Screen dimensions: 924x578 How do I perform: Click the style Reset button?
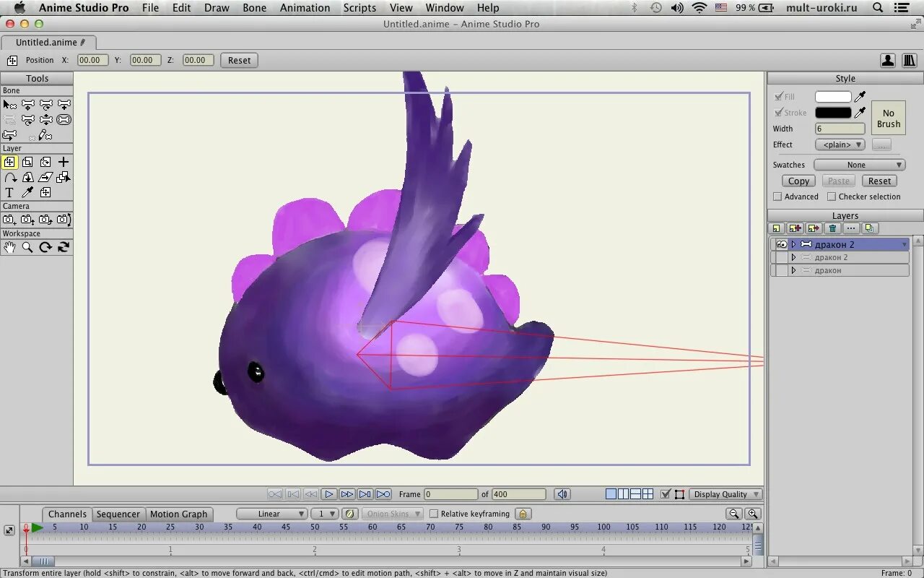coord(879,181)
